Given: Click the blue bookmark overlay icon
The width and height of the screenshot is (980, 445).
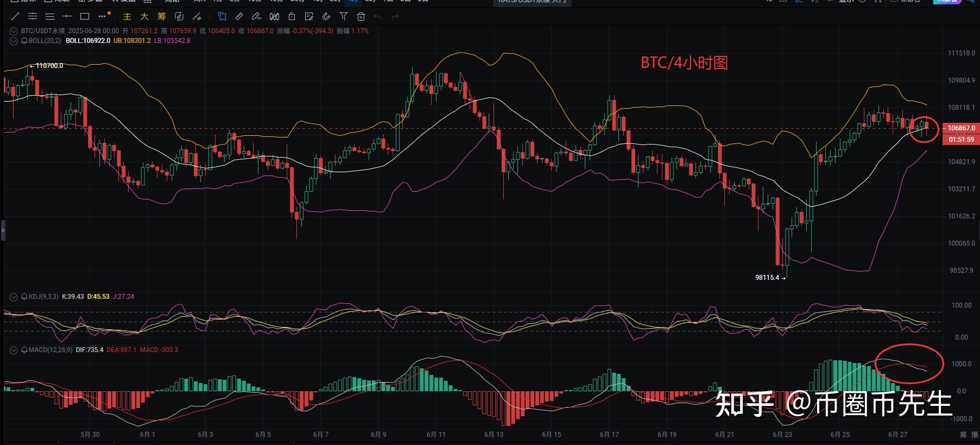Looking at the screenshot, I should pos(222,16).
